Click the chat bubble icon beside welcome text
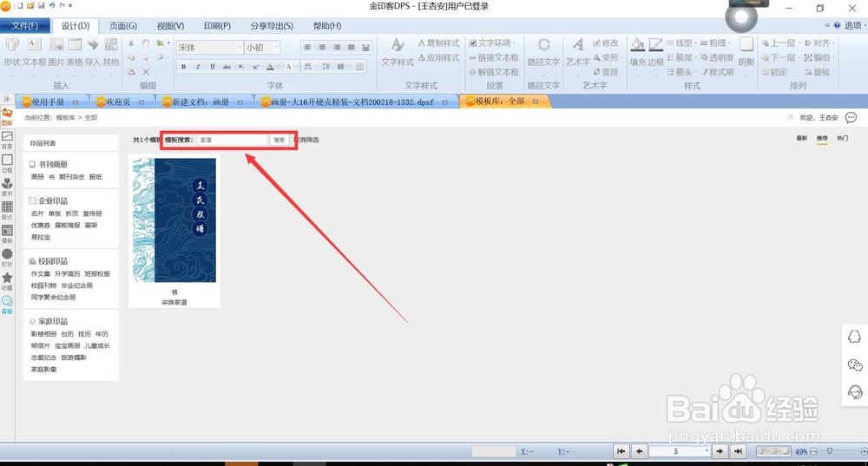Screen dimensions: 868x466 [851, 117]
